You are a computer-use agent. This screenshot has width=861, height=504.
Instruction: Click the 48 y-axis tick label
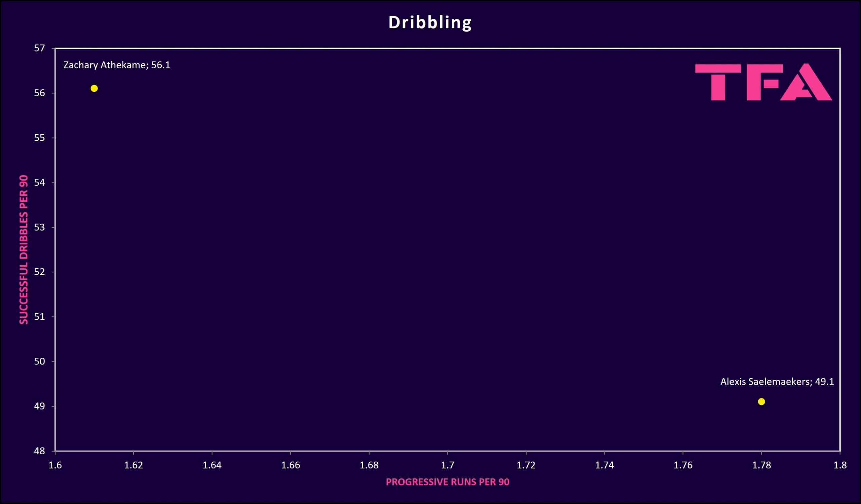click(x=39, y=451)
